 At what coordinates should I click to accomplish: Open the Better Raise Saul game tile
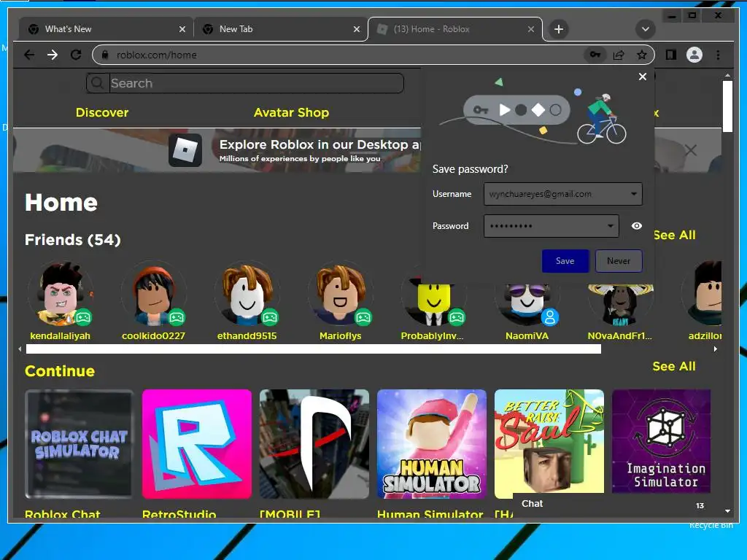tap(549, 441)
